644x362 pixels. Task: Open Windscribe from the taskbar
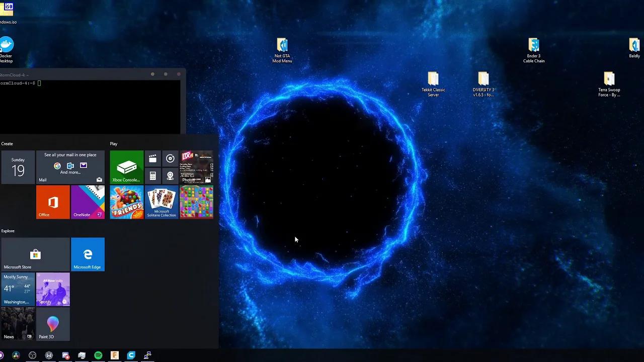tap(49, 355)
